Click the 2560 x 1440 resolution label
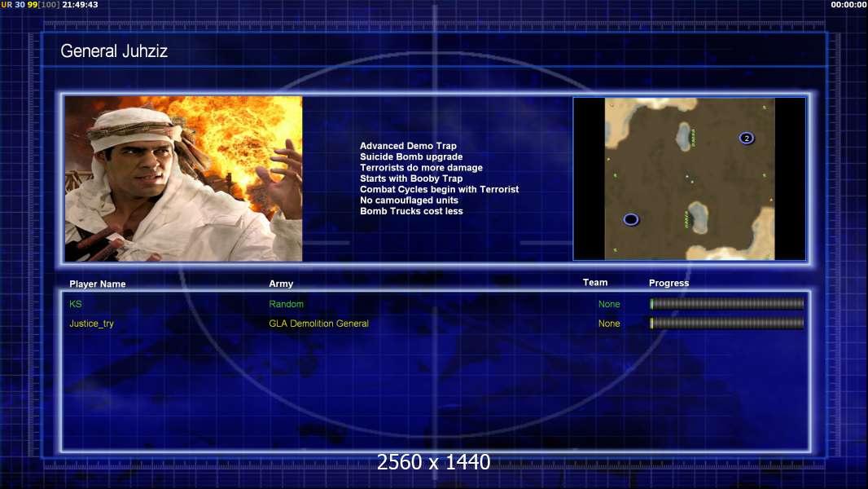868x489 pixels. [433, 462]
